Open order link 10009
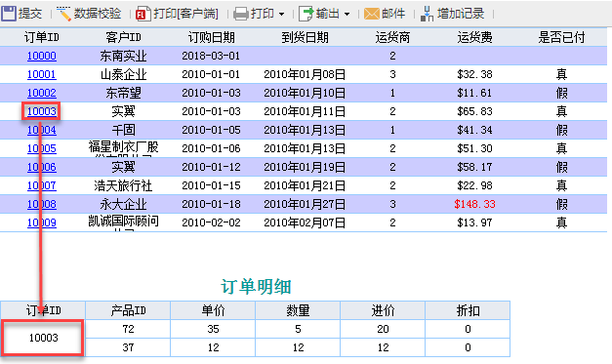Screen dimensions: 612x364 point(42,222)
